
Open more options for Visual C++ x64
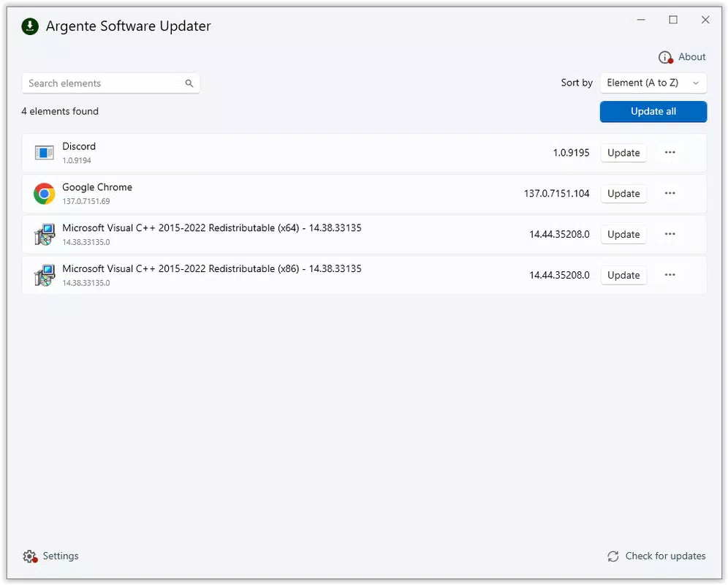[670, 234]
